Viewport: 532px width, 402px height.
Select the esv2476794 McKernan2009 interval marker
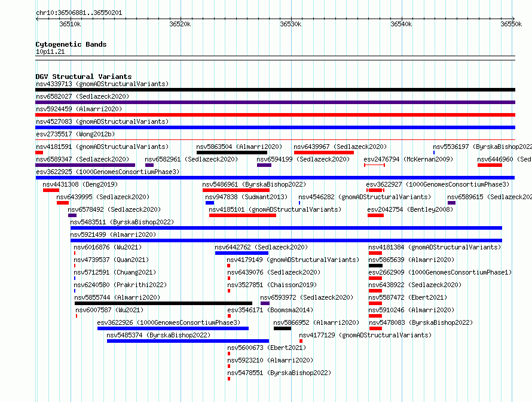374,165
